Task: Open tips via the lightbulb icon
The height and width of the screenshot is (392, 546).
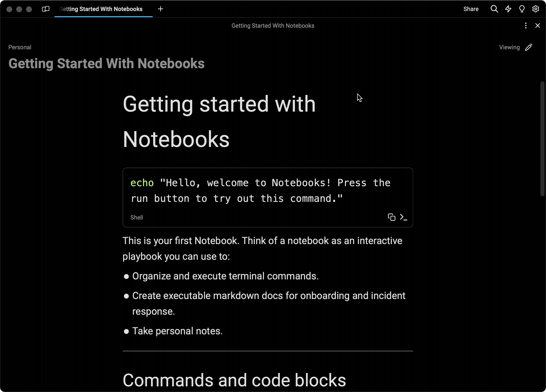Action: click(x=522, y=9)
